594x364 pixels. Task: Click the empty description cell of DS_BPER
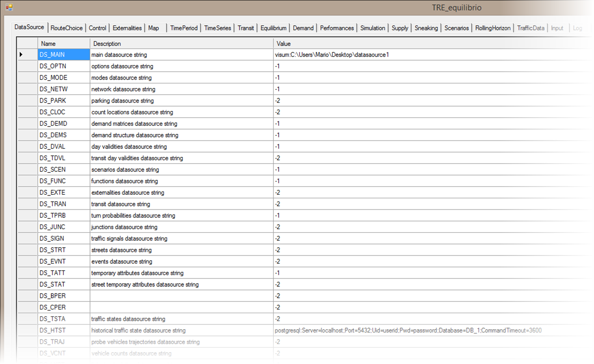181,296
